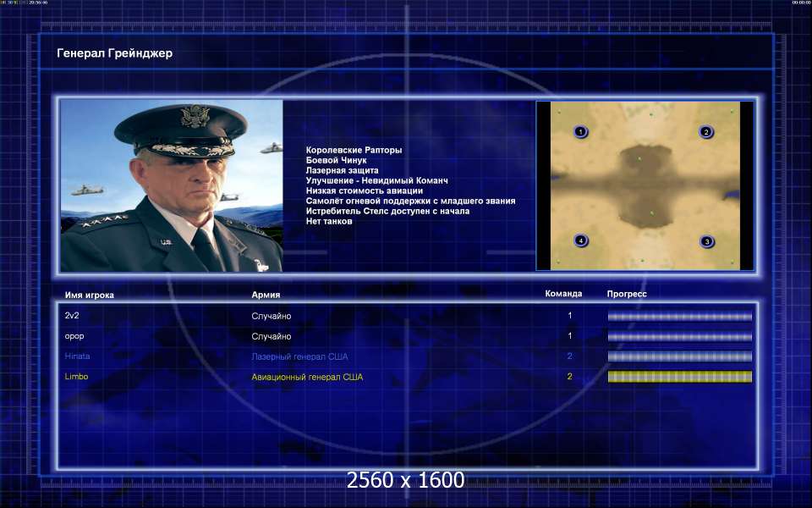Click team number 2 in the Лазерный генерал row

pyautogui.click(x=569, y=356)
